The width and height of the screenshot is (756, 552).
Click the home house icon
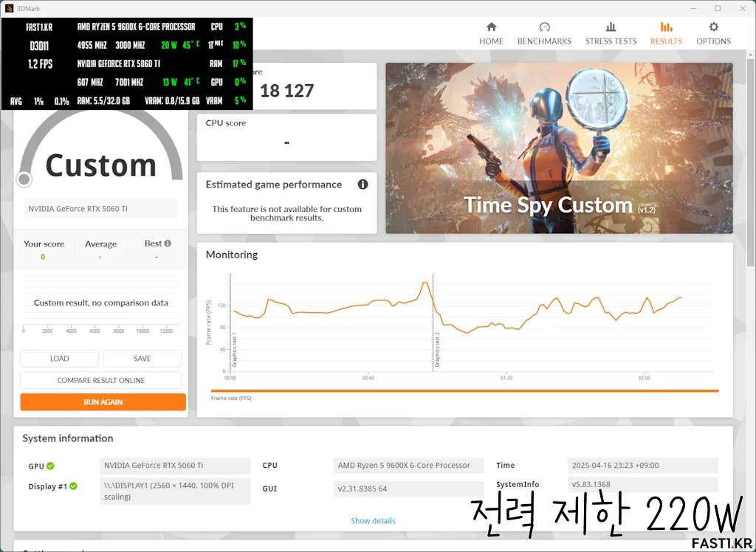click(491, 27)
